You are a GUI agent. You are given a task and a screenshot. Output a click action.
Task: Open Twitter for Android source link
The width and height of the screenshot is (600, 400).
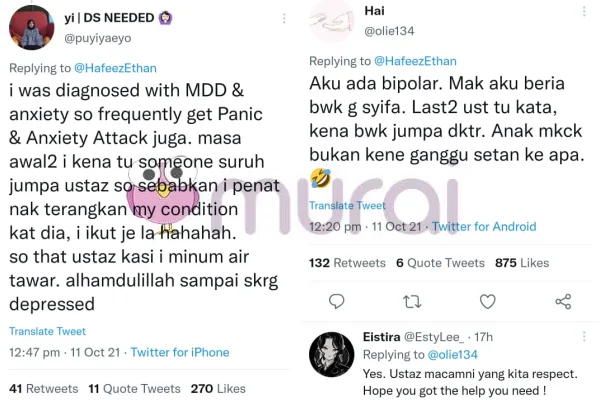[484, 227]
